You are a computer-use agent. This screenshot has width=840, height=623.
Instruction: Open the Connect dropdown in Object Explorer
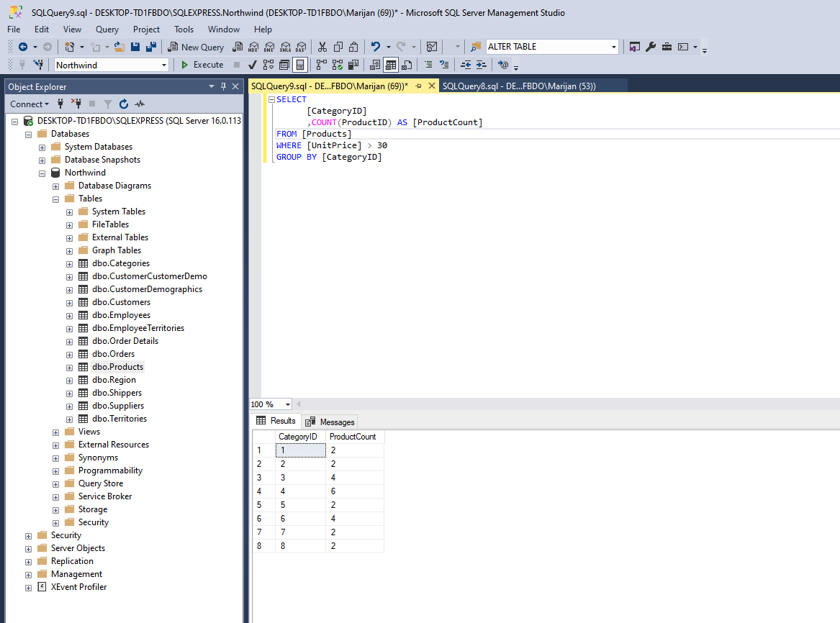[30, 104]
